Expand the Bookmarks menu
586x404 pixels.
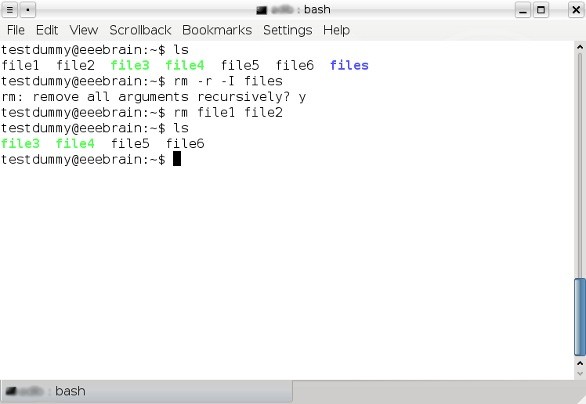(x=217, y=30)
